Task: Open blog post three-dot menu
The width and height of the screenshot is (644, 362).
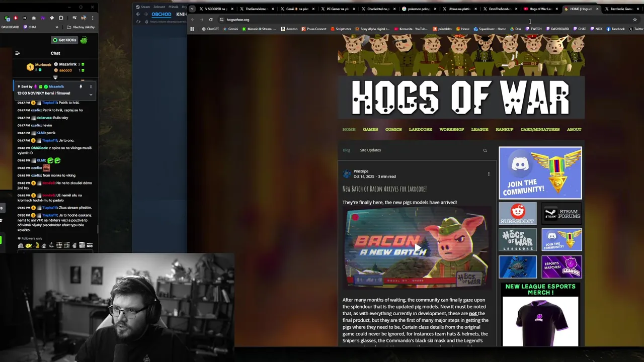Action: click(489, 174)
